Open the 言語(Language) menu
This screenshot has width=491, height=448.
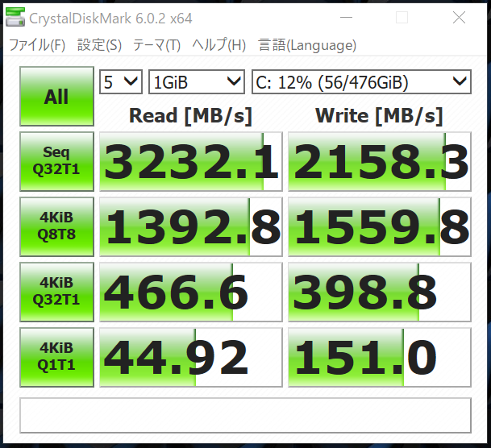click(x=307, y=45)
